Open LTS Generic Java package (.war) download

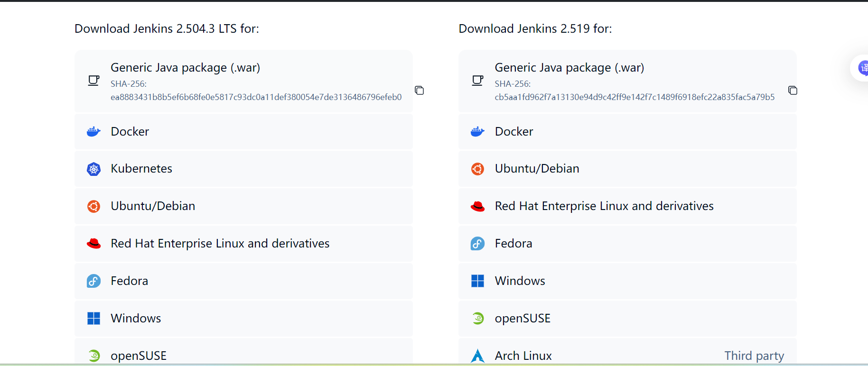243,81
